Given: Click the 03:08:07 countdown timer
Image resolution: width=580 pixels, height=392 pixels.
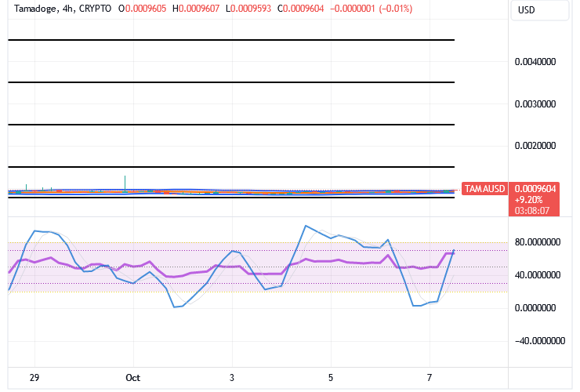Looking at the screenshot, I should 532,211.
